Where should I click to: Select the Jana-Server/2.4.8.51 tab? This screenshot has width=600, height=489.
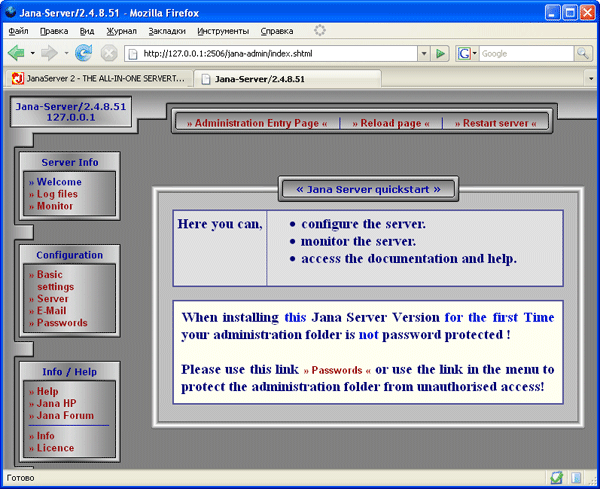(287, 79)
